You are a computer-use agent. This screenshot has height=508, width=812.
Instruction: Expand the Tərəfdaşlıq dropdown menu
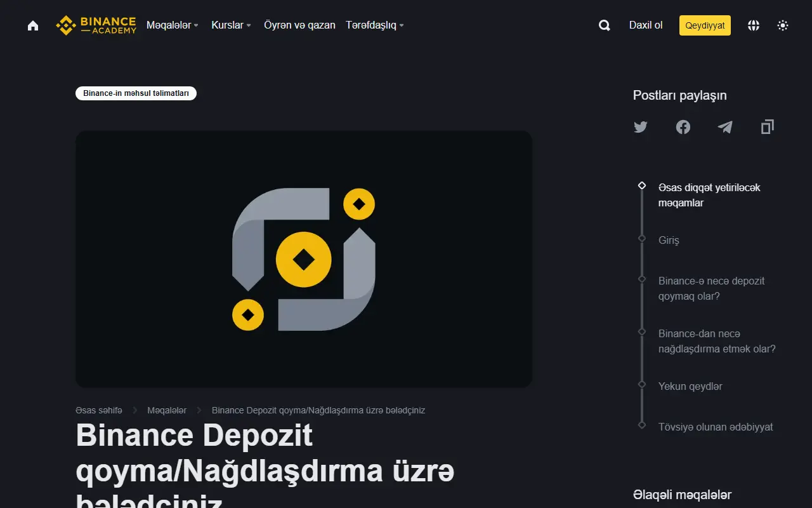point(375,25)
